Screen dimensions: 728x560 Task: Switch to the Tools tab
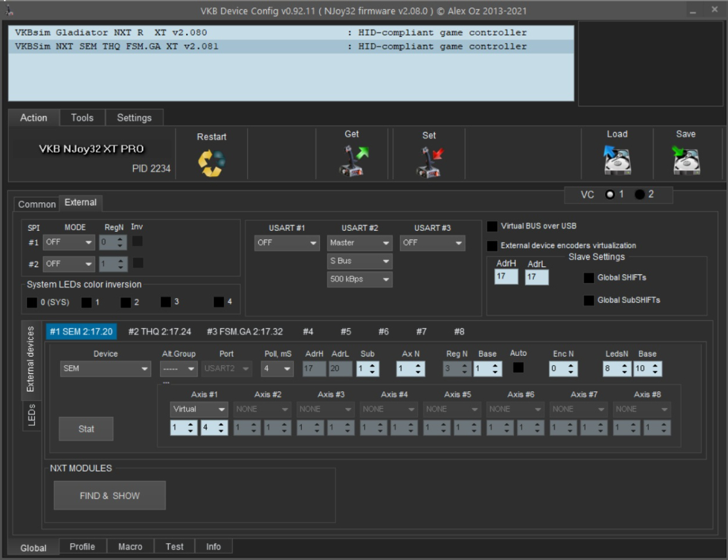[x=82, y=118]
